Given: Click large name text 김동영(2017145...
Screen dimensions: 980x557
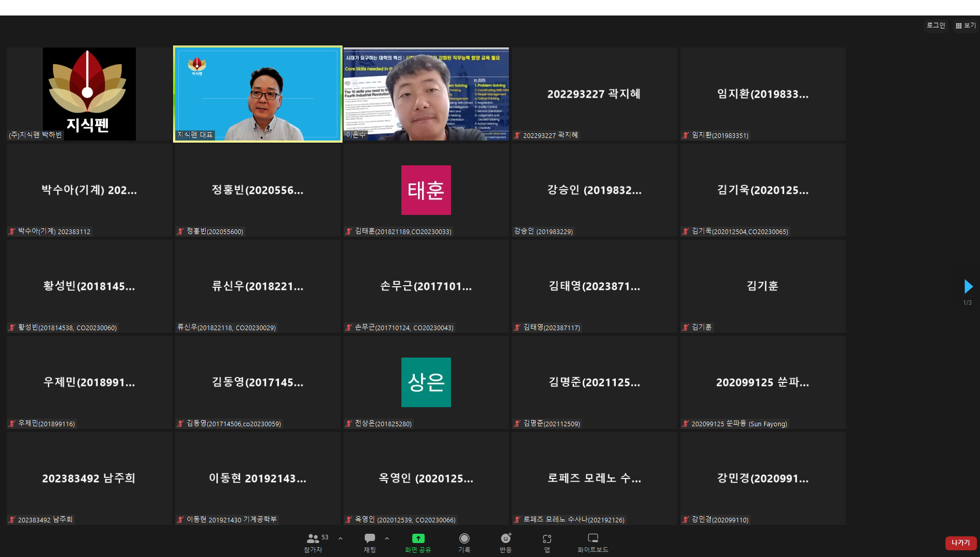Looking at the screenshot, I should coord(258,382).
